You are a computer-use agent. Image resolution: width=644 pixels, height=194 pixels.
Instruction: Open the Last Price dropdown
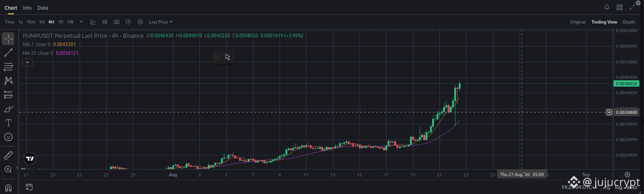tap(160, 22)
